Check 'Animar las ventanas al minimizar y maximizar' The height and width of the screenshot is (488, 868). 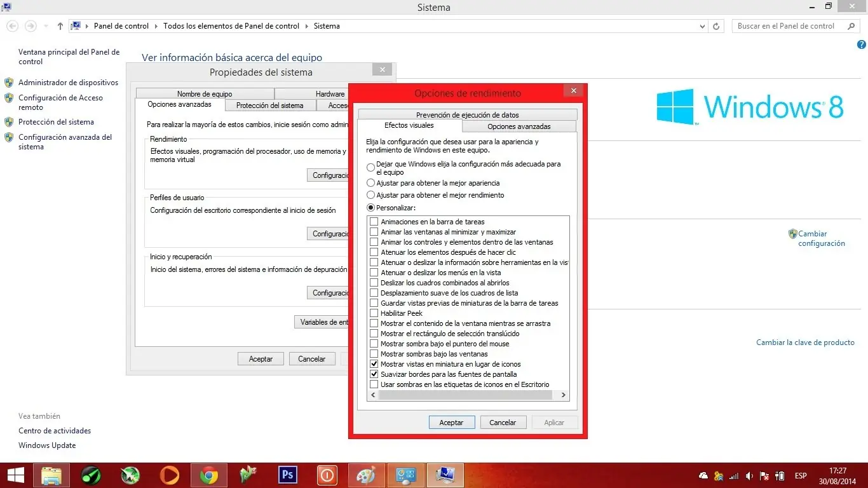tap(374, 232)
